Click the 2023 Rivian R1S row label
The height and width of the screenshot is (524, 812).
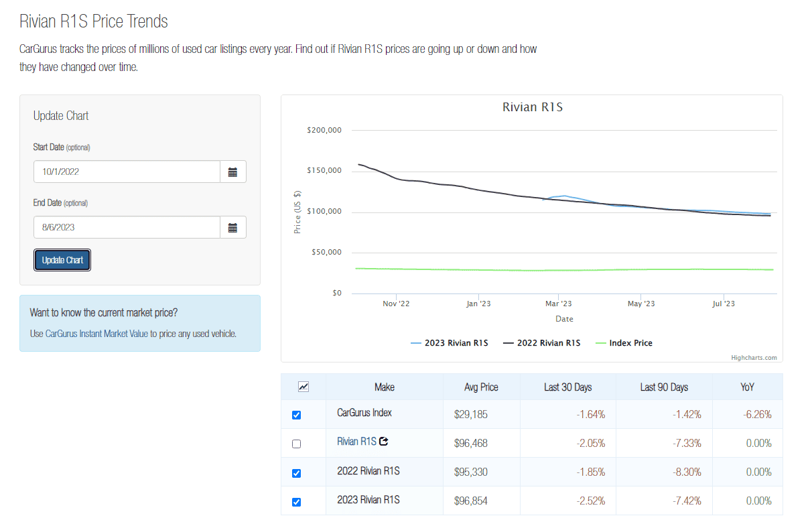pyautogui.click(x=368, y=499)
